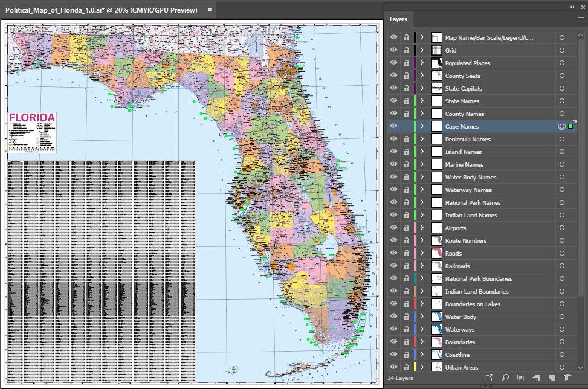
Task: Click the Political_Map_of_Florida document tab
Action: (103, 10)
